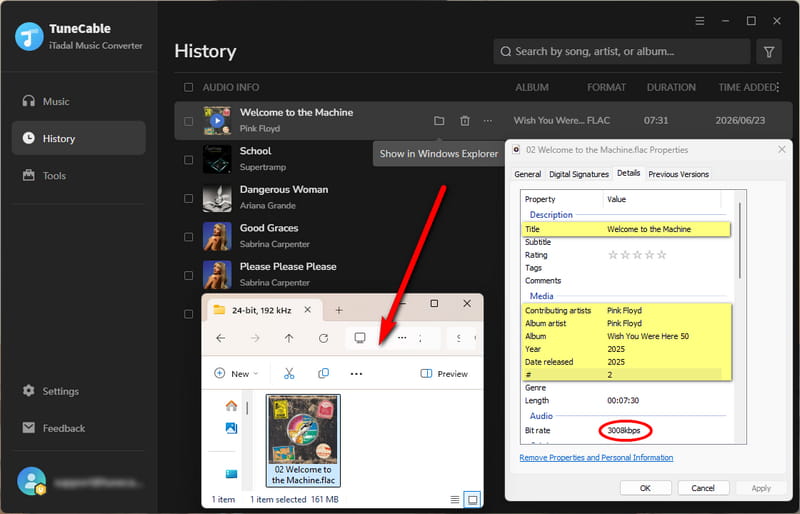Image resolution: width=800 pixels, height=514 pixels.
Task: Open the Explorer See more toolbar menu
Action: (356, 374)
